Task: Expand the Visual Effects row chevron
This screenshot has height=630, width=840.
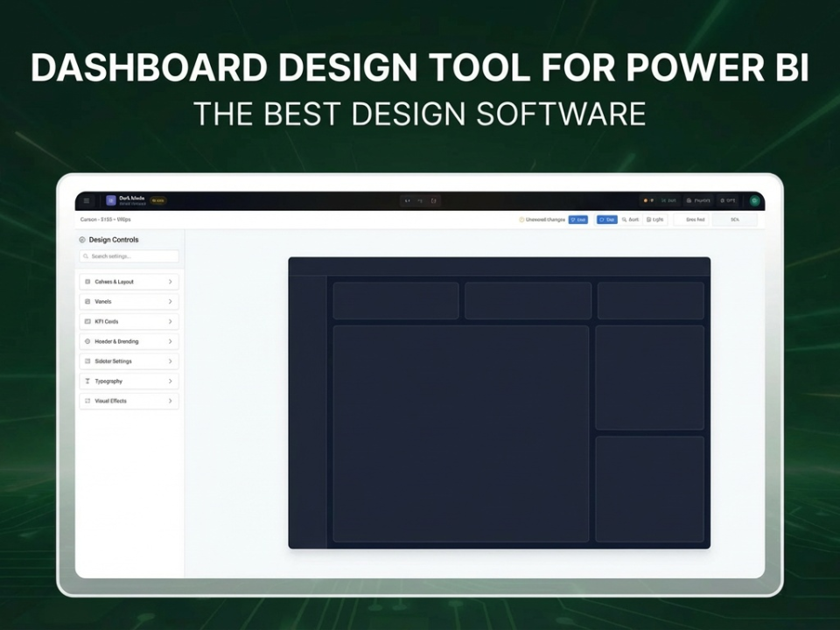Action: coord(171,401)
